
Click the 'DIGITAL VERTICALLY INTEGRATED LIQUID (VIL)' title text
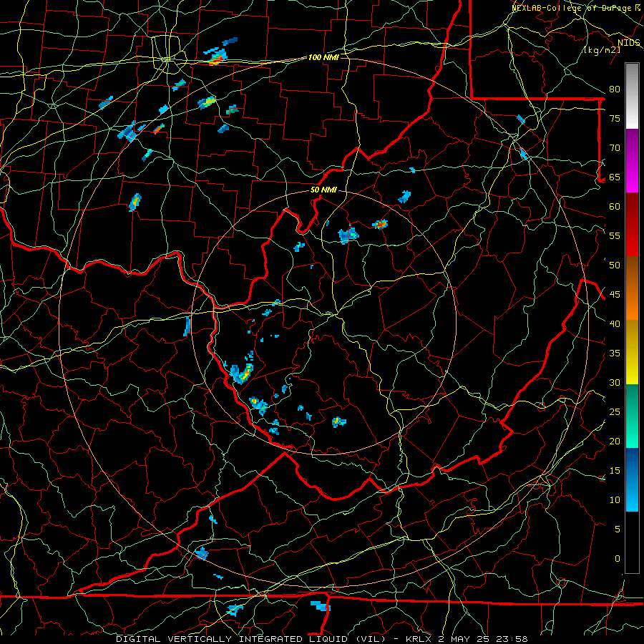pos(250,639)
